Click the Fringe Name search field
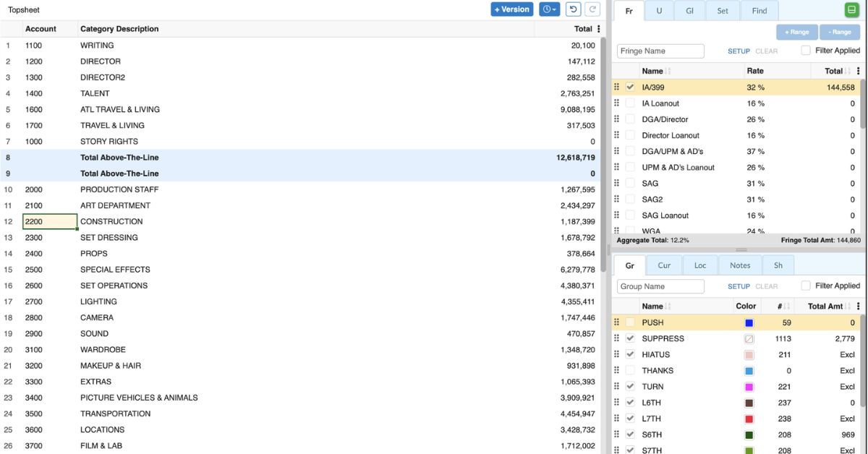The image size is (868, 454). (660, 51)
